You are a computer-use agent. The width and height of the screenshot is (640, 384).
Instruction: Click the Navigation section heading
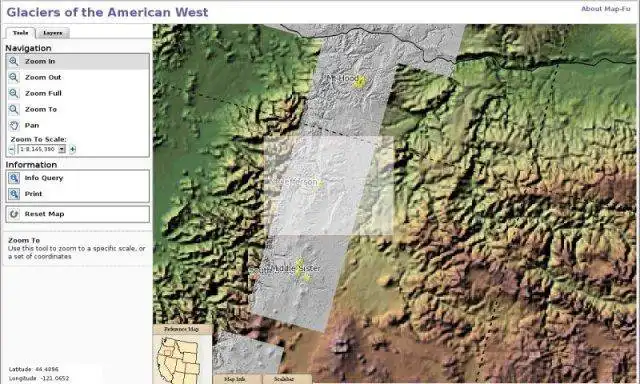28,48
